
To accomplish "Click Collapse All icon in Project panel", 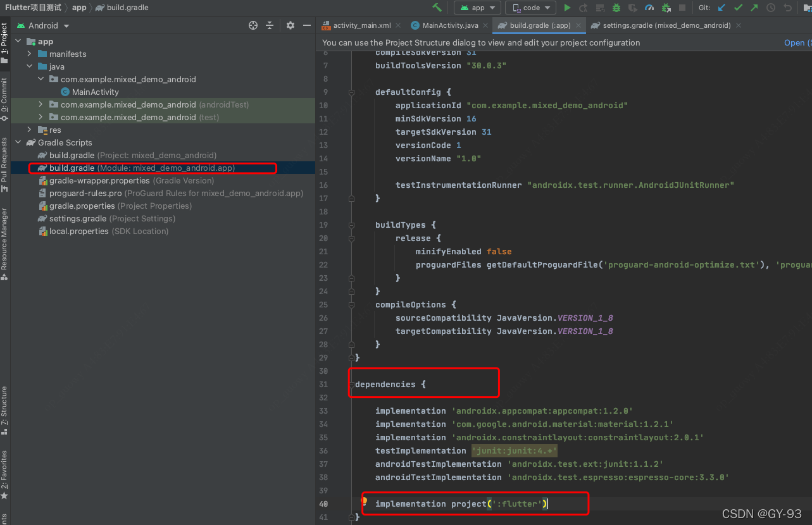I will [x=270, y=25].
